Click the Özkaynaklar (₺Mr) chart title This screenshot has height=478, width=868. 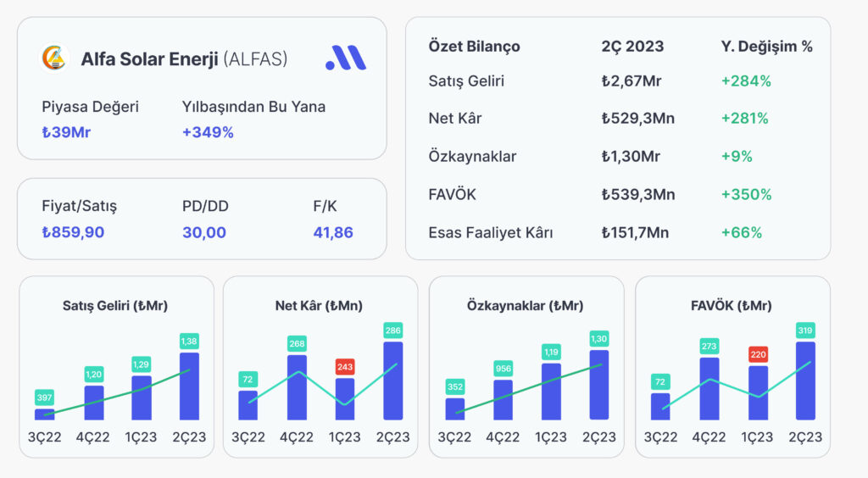pos(525,306)
